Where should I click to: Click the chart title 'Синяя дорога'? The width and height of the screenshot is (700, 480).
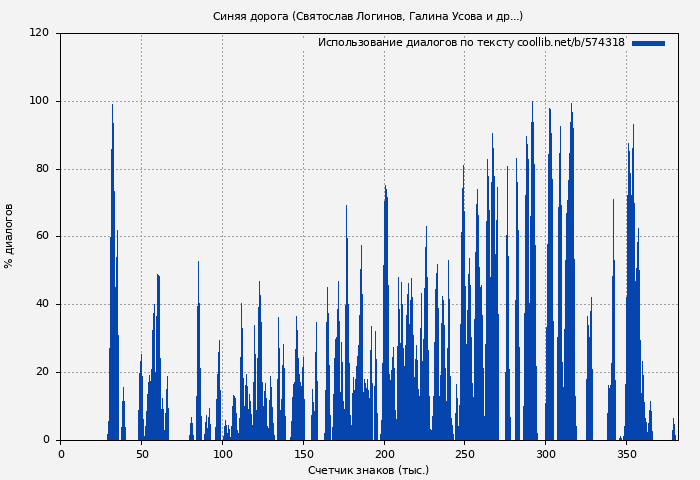(x=367, y=16)
